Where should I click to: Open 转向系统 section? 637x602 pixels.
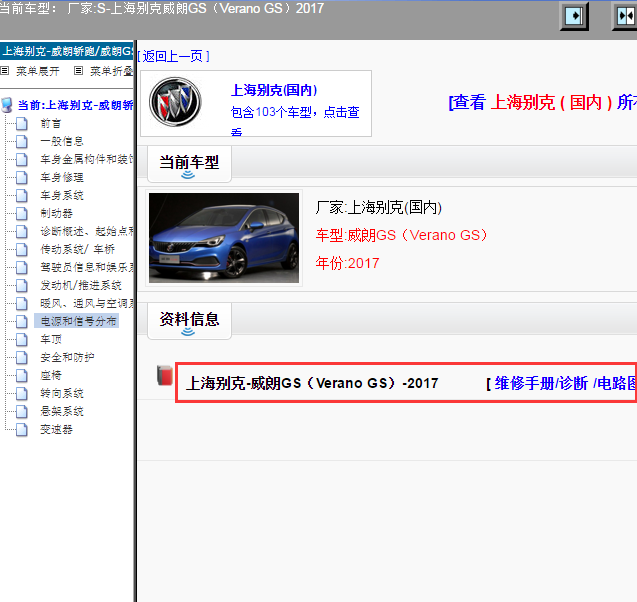pos(62,393)
